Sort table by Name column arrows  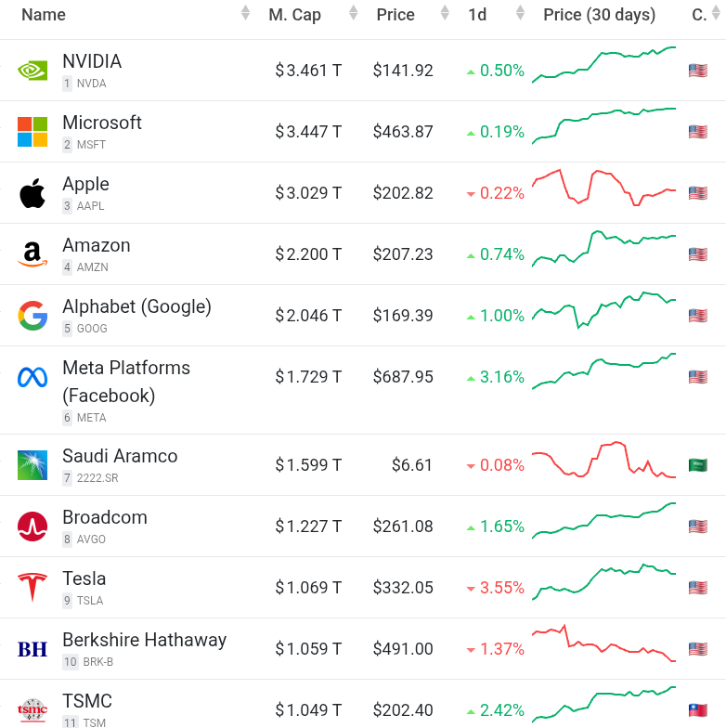coord(245,14)
